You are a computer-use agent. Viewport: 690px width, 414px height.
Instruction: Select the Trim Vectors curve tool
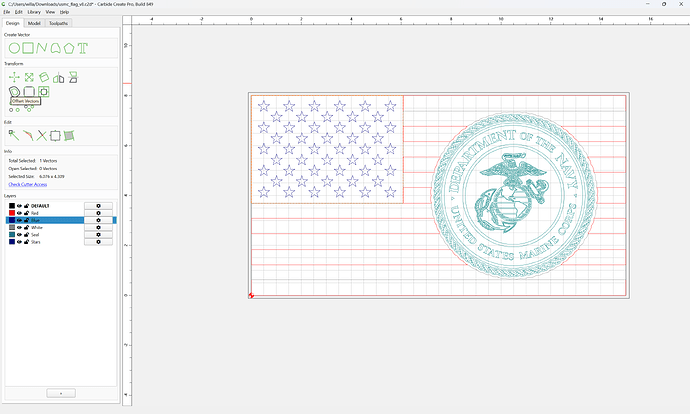tap(28, 136)
